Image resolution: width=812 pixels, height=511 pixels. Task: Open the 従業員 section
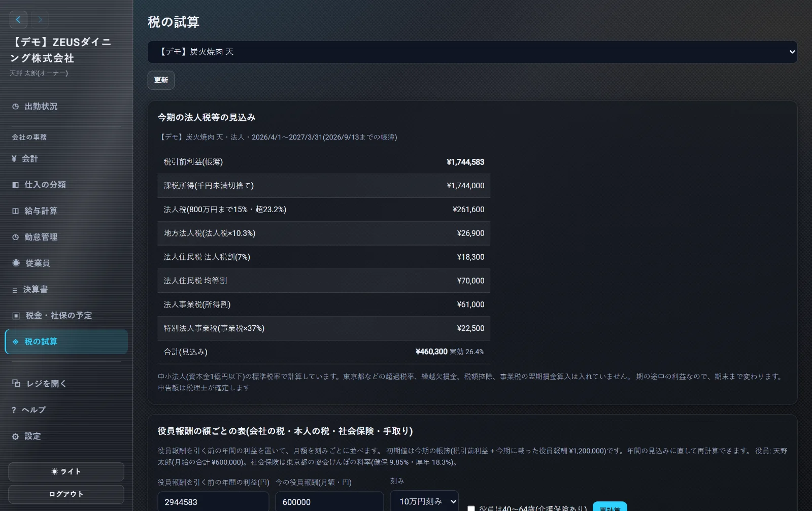click(x=66, y=263)
